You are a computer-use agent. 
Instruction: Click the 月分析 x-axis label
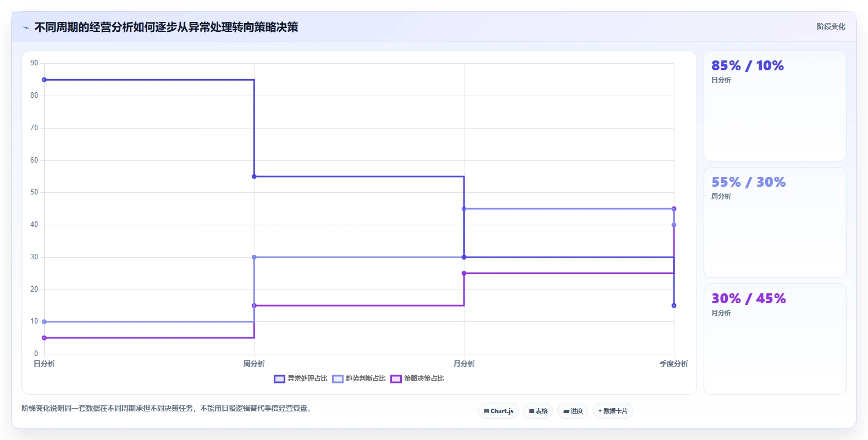point(464,364)
